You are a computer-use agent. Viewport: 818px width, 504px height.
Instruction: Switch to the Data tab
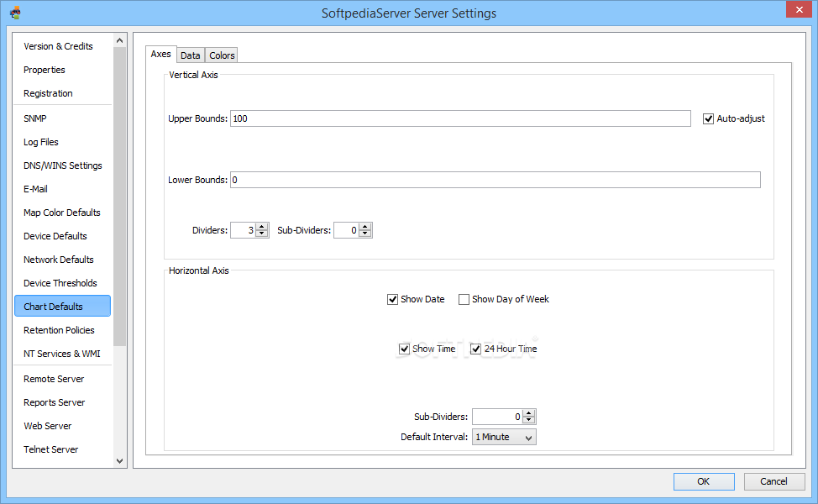(x=191, y=55)
